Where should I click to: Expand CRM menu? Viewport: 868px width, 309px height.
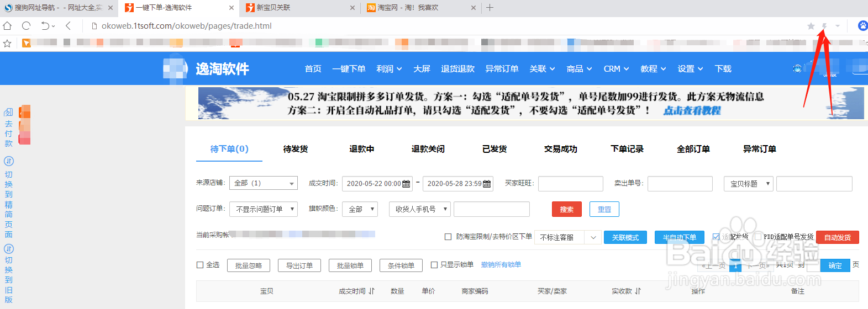[x=616, y=69]
